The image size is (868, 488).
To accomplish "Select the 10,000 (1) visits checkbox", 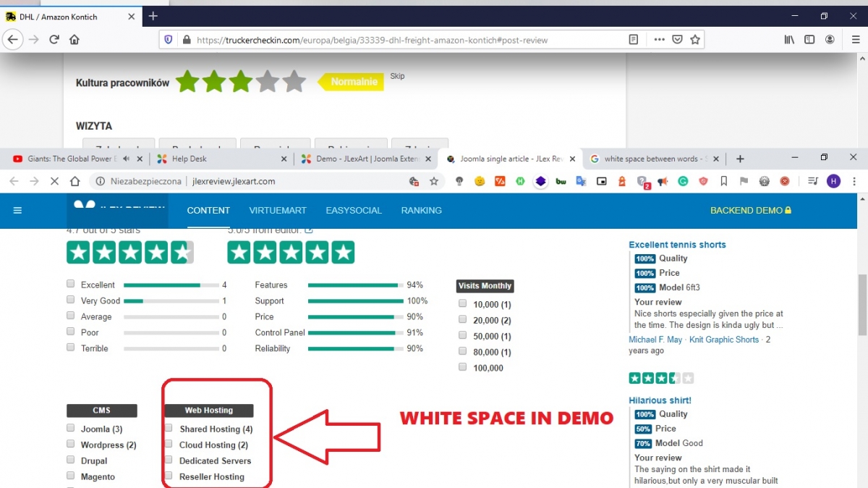I will point(463,304).
